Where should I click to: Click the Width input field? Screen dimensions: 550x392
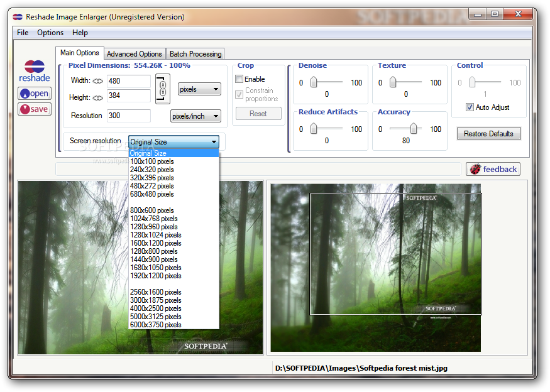129,81
